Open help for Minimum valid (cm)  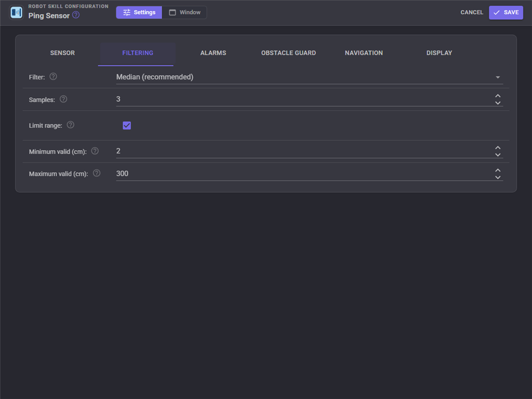[x=95, y=151]
